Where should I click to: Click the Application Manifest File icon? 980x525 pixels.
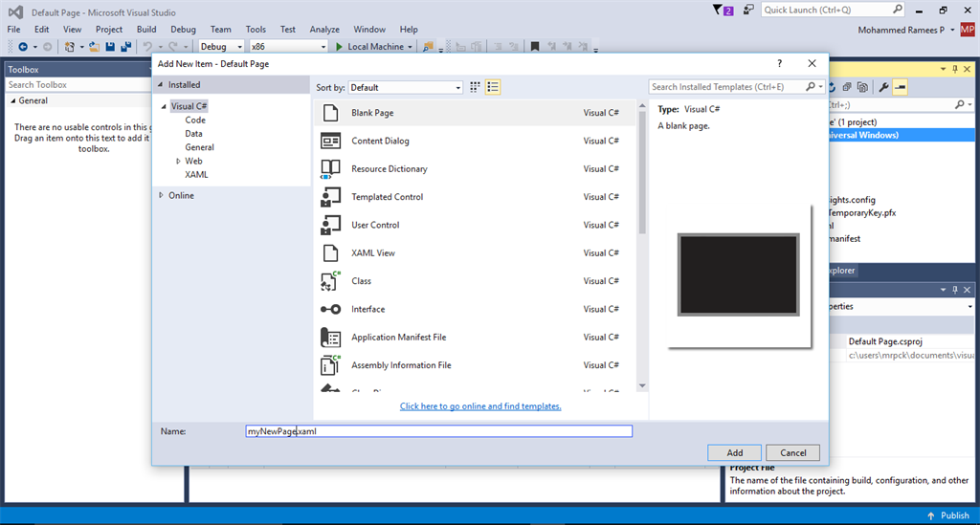331,338
